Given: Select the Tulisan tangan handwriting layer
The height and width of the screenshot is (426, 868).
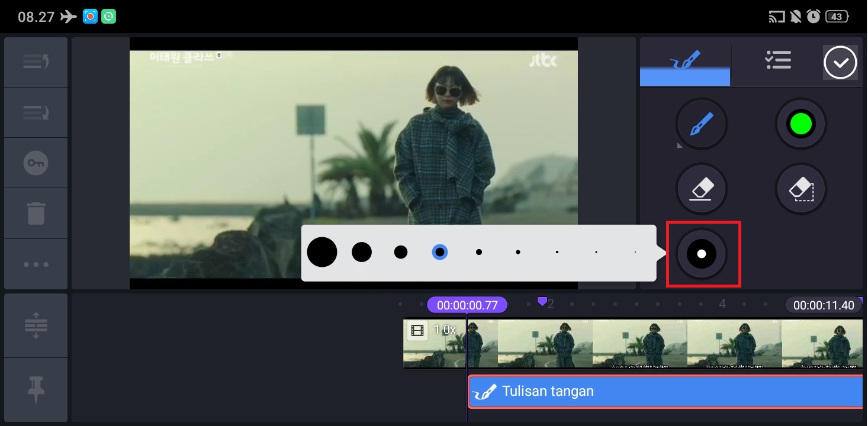Looking at the screenshot, I should (x=666, y=392).
